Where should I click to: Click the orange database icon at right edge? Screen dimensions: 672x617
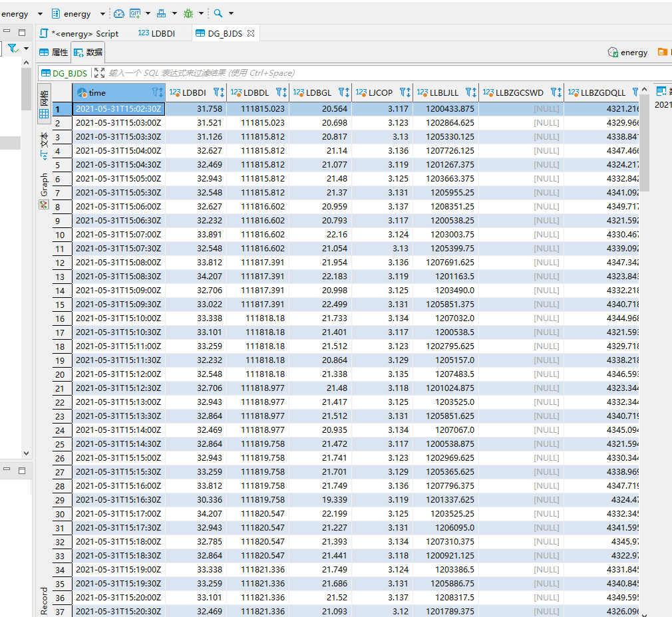tap(662, 52)
